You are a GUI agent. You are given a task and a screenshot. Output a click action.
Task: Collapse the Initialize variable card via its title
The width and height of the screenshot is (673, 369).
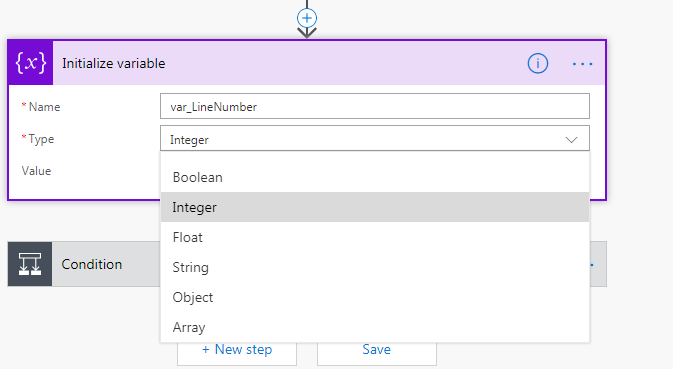coord(113,64)
